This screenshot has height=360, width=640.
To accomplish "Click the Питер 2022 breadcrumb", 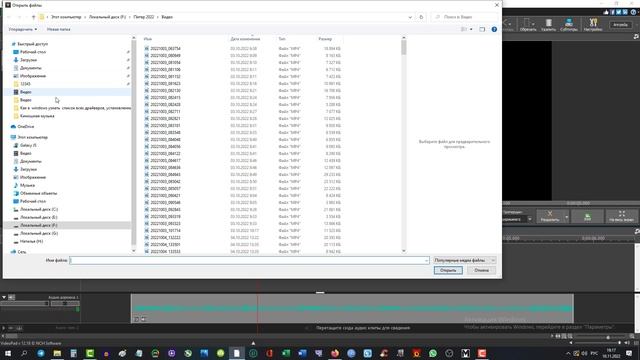I will (144, 17).
